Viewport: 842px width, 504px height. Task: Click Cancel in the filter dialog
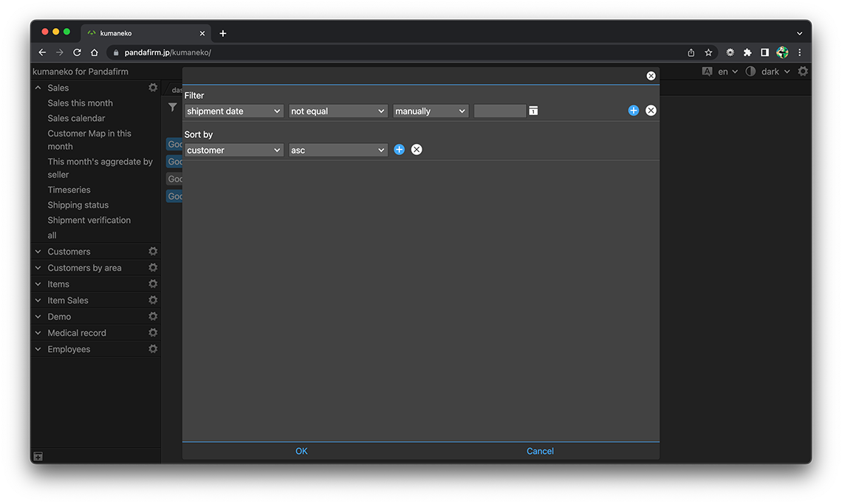point(540,451)
